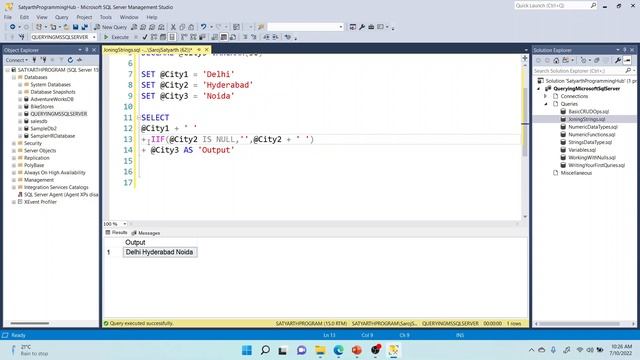Select the BikeStores database in Object Explorer
This screenshot has height=360, width=640.
[x=42, y=107]
